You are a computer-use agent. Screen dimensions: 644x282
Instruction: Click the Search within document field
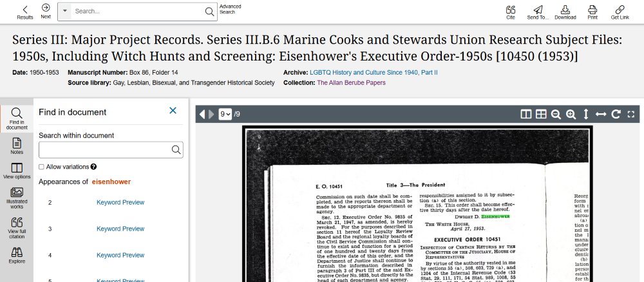(104, 150)
